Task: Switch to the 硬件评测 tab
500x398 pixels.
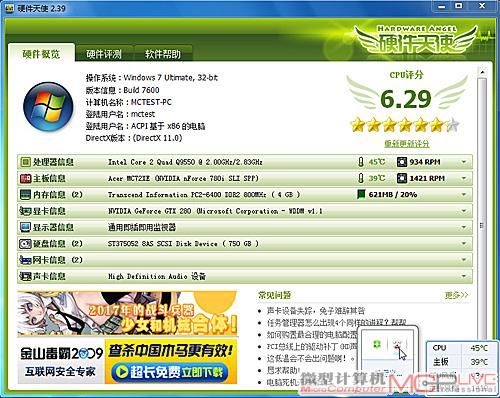Action: [x=104, y=54]
